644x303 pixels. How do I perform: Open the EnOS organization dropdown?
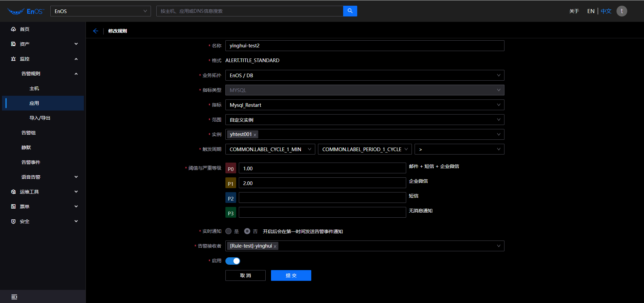(x=101, y=11)
